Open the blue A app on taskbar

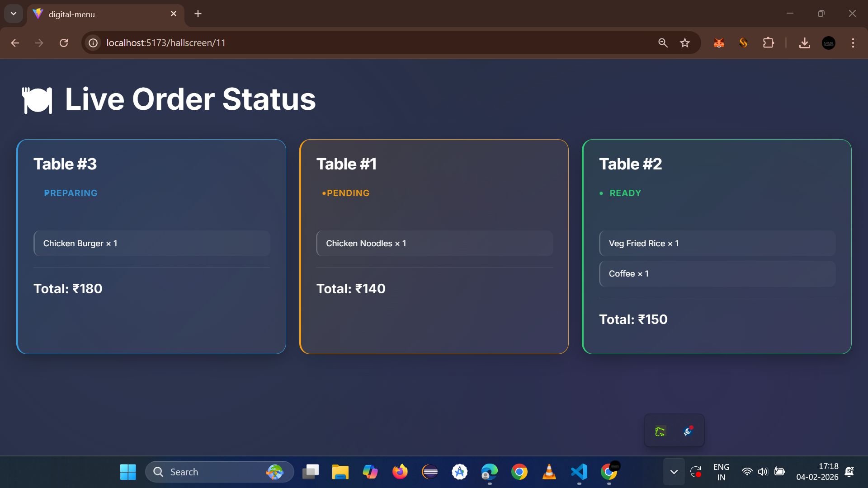tap(460, 472)
